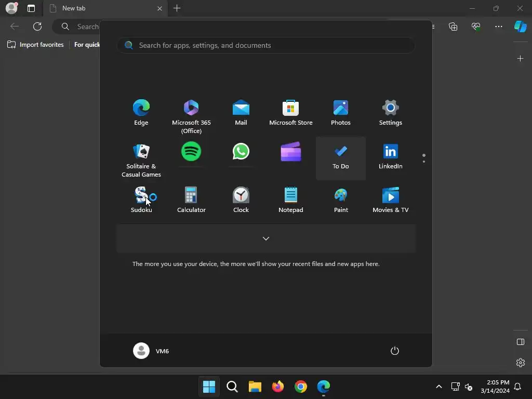This screenshot has width=532, height=399.
Task: Add an app to the Edge sidebar
Action: 520,58
